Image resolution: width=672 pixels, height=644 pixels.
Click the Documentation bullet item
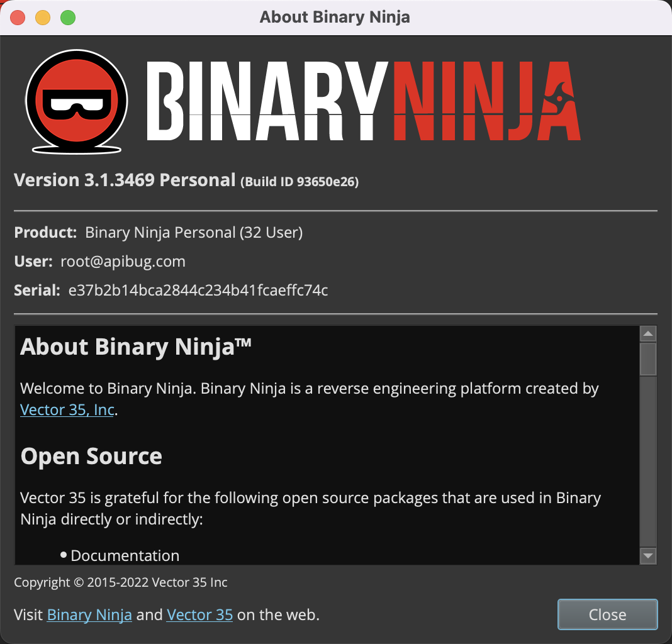(x=125, y=555)
